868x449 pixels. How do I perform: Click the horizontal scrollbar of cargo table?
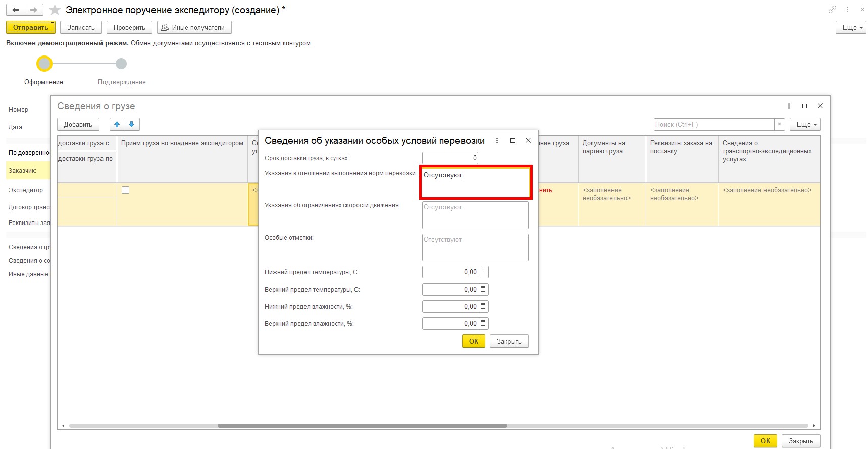362,426
